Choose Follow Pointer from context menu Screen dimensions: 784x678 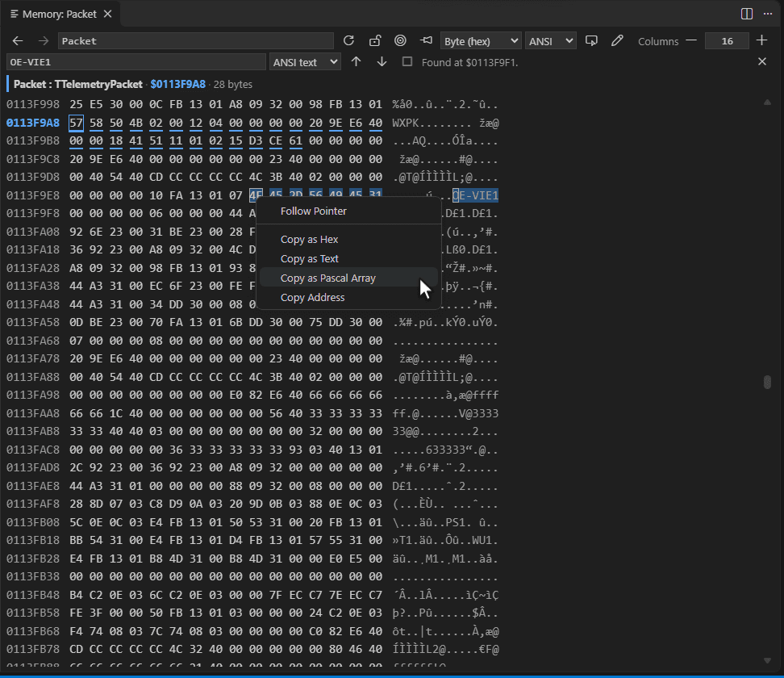[x=349, y=211]
